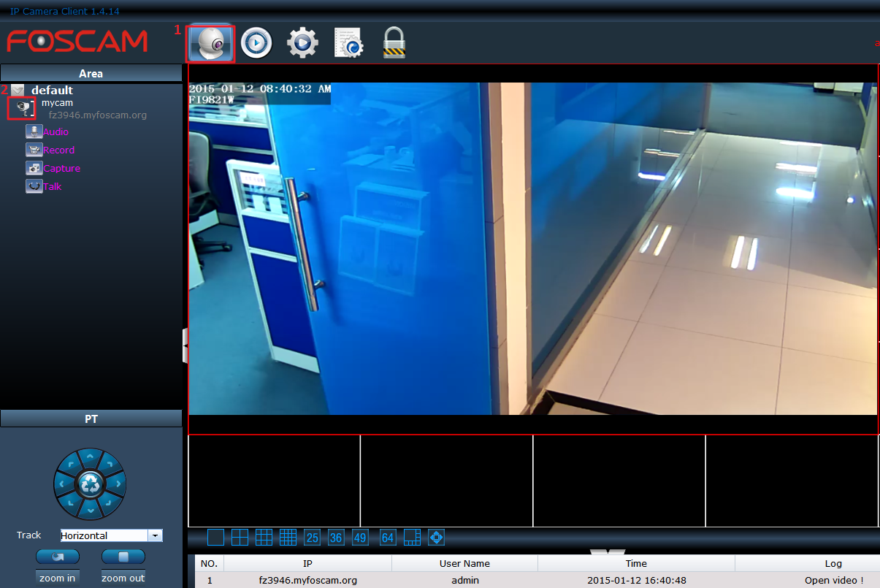Click the PT center patrol button

(90, 484)
